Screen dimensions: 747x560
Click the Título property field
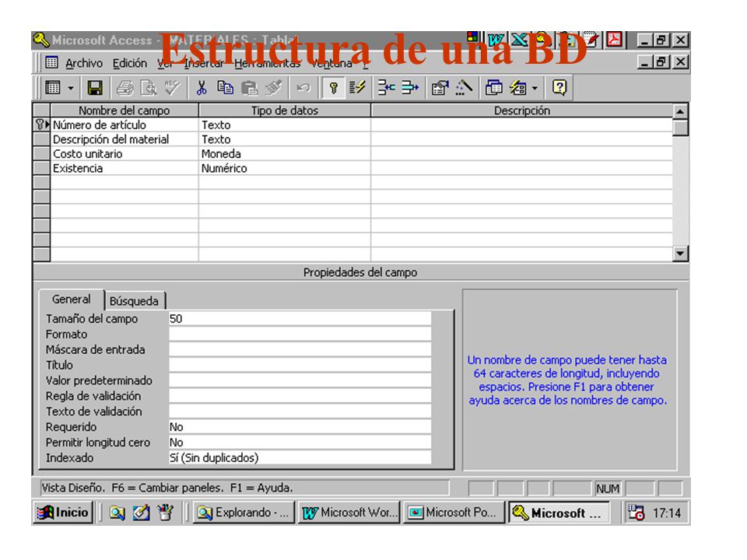(x=300, y=365)
